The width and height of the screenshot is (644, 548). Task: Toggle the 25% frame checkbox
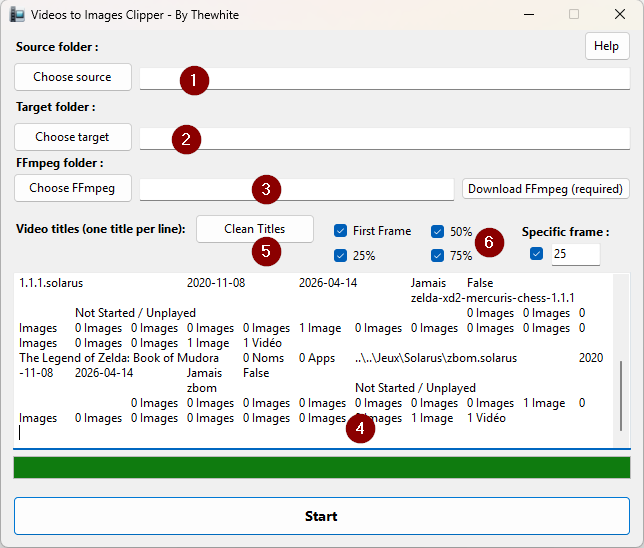tap(341, 255)
